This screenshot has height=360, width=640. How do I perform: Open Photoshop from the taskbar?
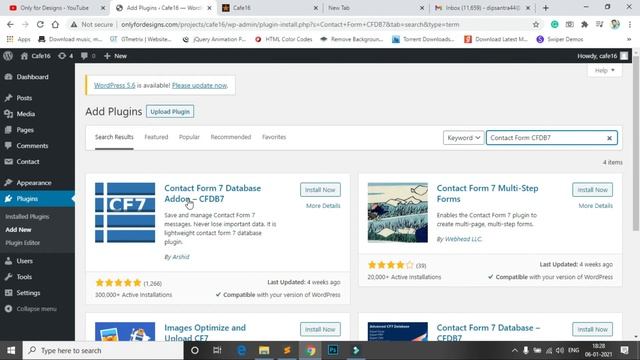click(333, 350)
